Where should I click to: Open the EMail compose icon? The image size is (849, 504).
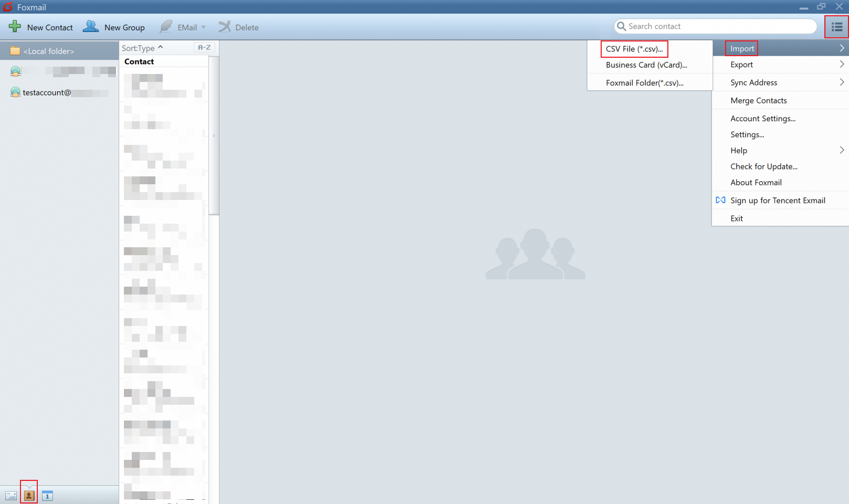[166, 27]
